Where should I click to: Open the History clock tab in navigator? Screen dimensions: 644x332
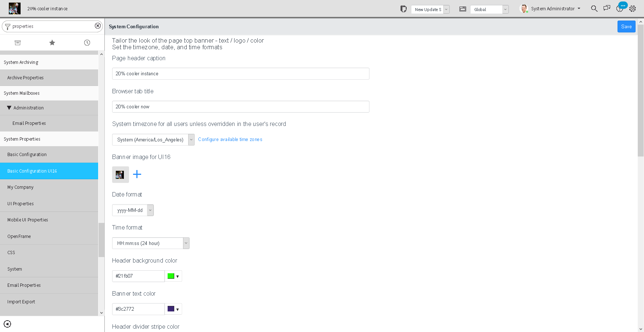tap(87, 43)
